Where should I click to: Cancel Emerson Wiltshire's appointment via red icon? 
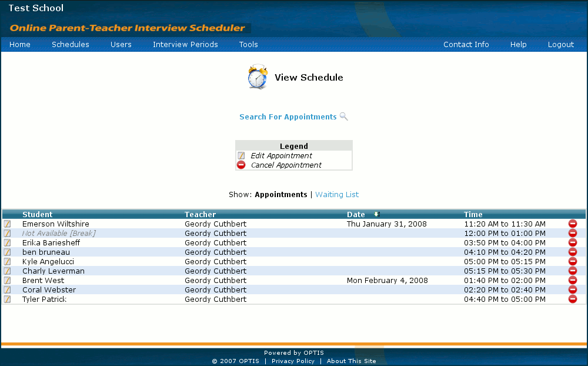(x=573, y=224)
